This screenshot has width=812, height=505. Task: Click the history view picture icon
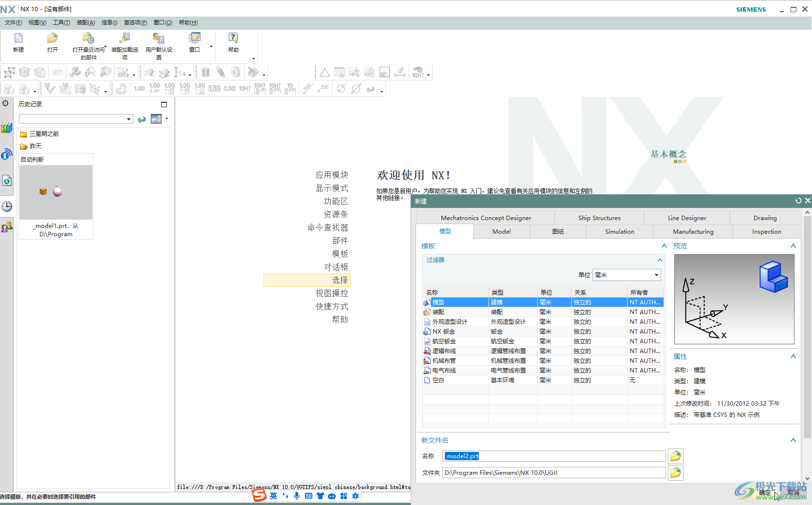[x=156, y=119]
